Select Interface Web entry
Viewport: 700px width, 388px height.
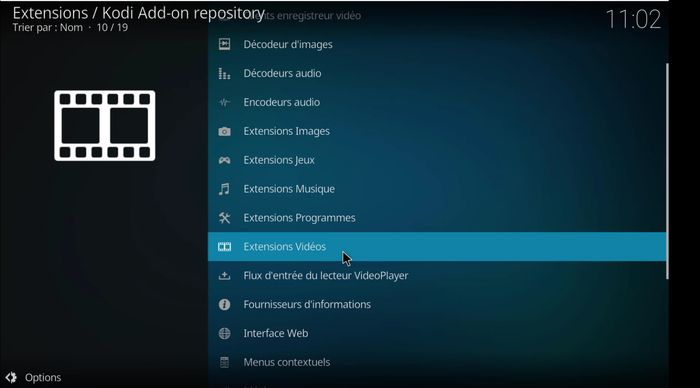[x=438, y=334]
